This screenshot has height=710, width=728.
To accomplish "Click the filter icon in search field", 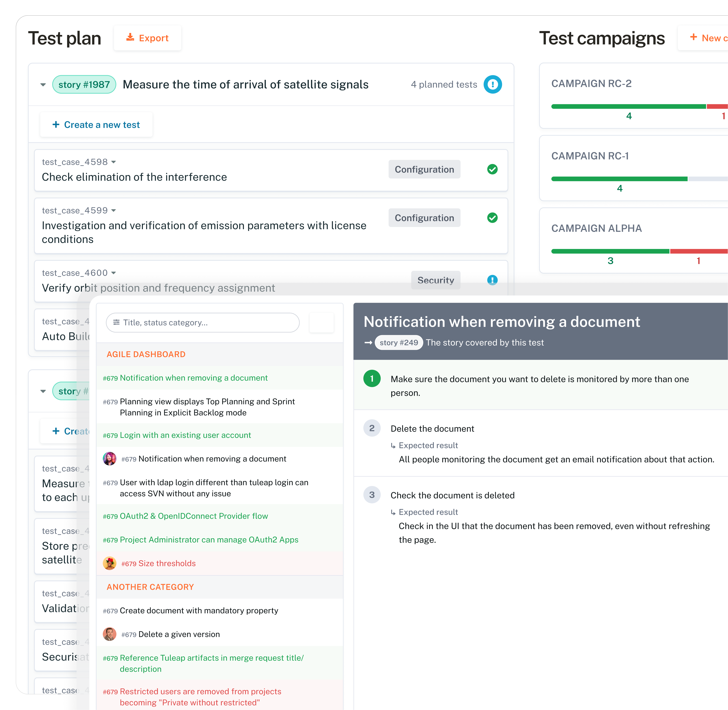I will click(116, 322).
